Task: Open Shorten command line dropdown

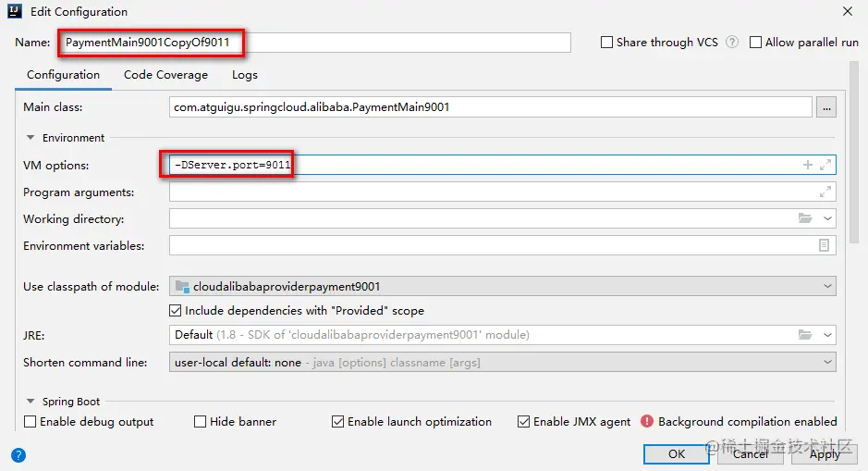Action: coord(502,363)
